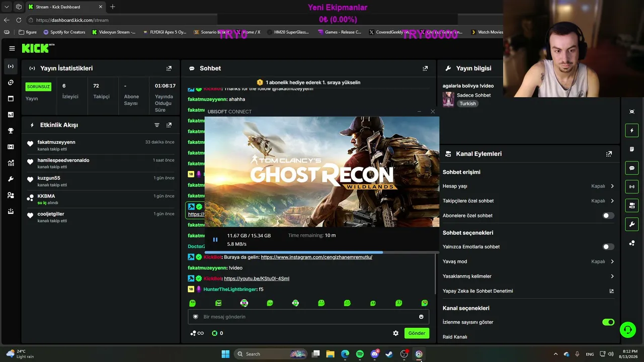Pop out the Etkinlik Akışı panel

169,125
